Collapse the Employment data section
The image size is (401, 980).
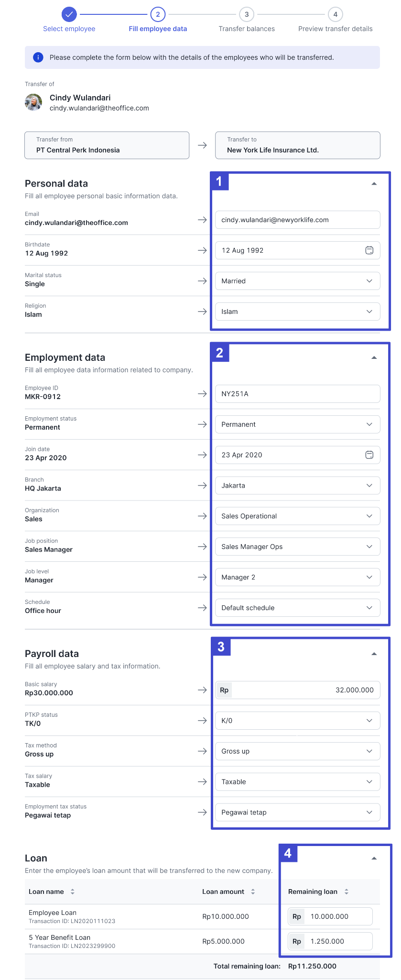[374, 357]
